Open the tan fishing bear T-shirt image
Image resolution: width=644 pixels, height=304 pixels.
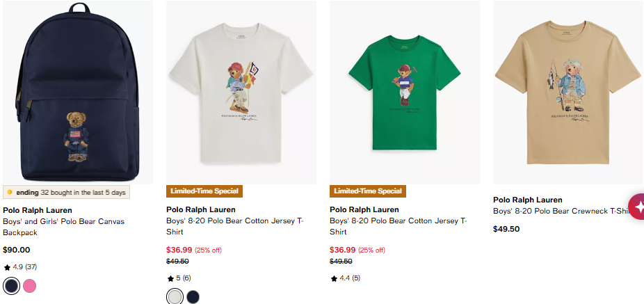coord(568,92)
